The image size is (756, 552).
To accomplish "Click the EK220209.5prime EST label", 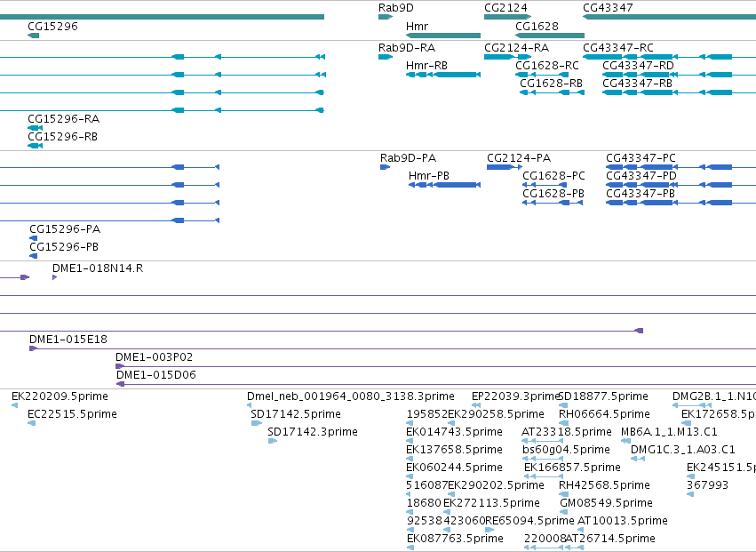I will [x=60, y=396].
